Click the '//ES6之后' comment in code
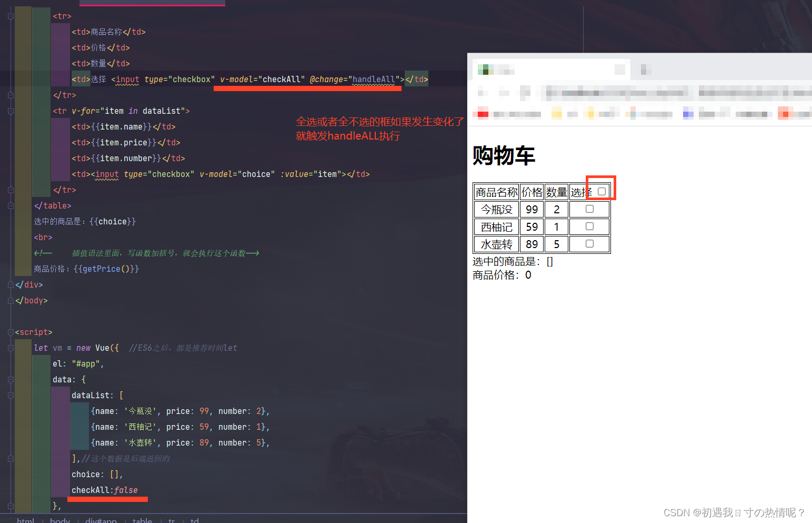812x523 pixels. (183, 348)
